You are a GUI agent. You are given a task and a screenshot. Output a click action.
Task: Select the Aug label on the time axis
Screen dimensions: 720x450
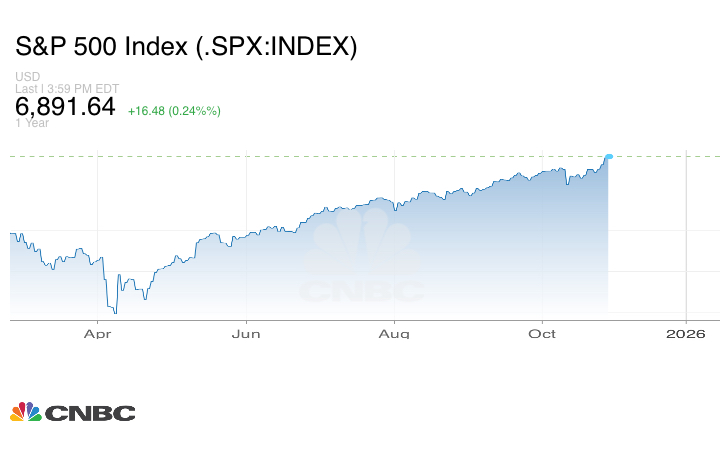point(395,333)
